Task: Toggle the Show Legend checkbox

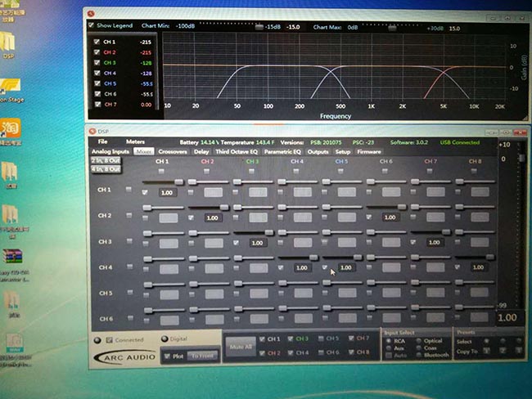Action: pos(92,25)
